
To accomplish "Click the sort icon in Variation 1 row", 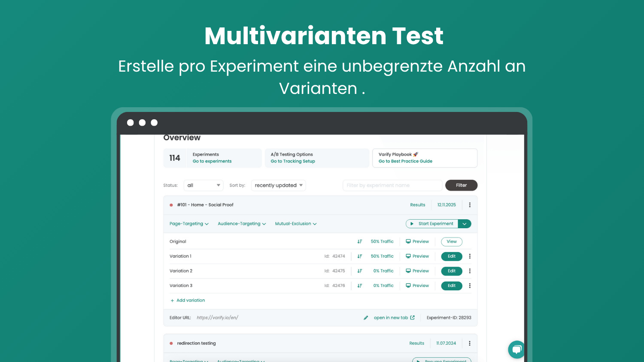I will (360, 256).
